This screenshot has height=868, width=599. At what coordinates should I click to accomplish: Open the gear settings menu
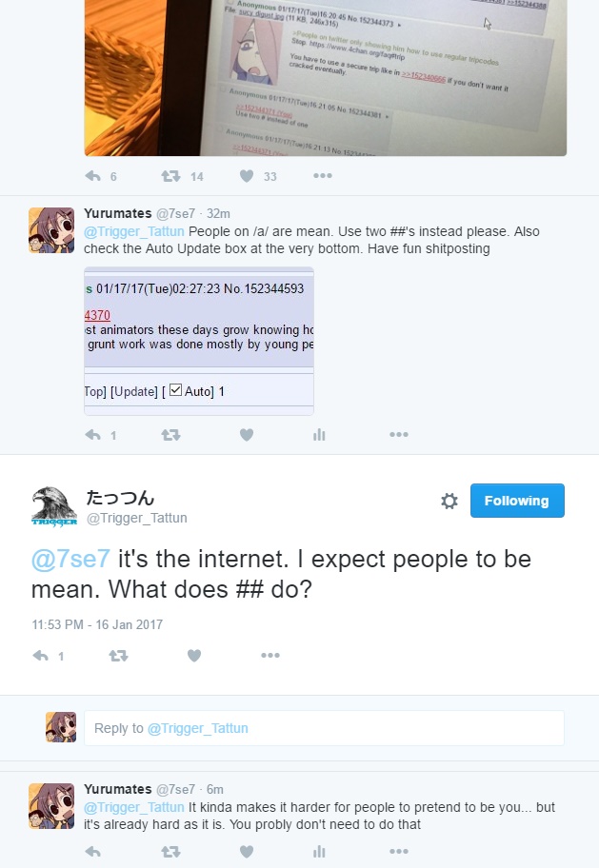(449, 501)
